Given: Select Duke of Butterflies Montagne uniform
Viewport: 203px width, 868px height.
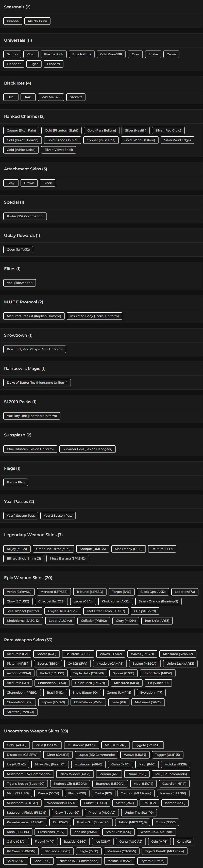Looking at the screenshot, I should click(x=37, y=382).
